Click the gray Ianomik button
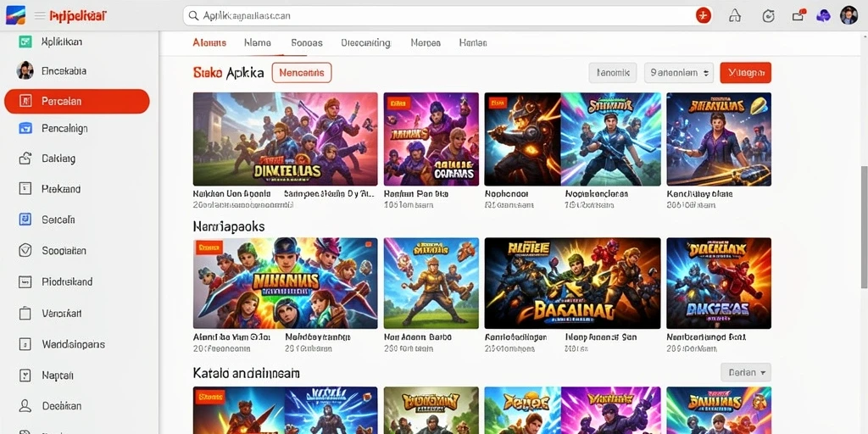Image resolution: width=868 pixels, height=434 pixels. pyautogui.click(x=613, y=73)
